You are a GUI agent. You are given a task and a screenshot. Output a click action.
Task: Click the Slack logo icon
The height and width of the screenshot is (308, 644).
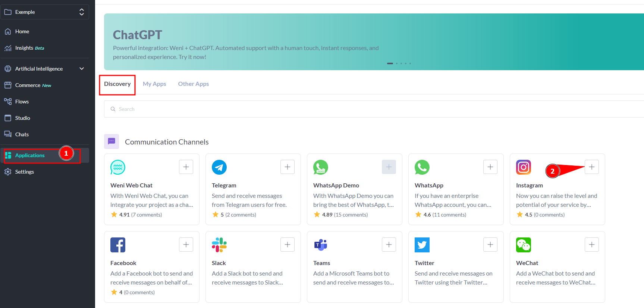(219, 245)
